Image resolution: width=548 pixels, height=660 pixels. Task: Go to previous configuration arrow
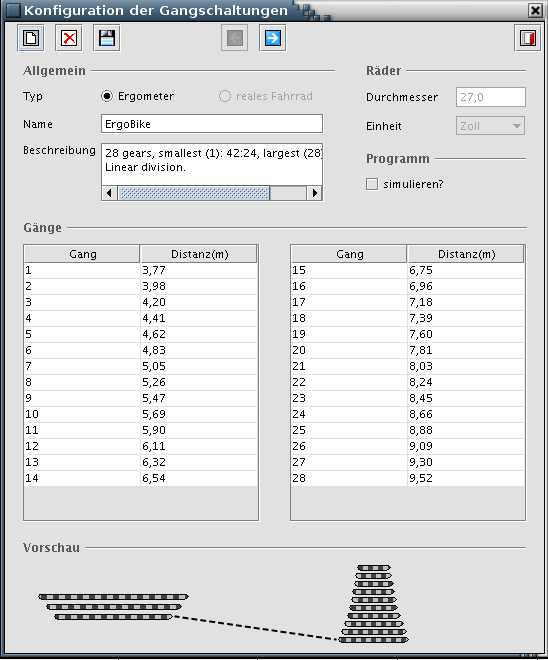[234, 38]
